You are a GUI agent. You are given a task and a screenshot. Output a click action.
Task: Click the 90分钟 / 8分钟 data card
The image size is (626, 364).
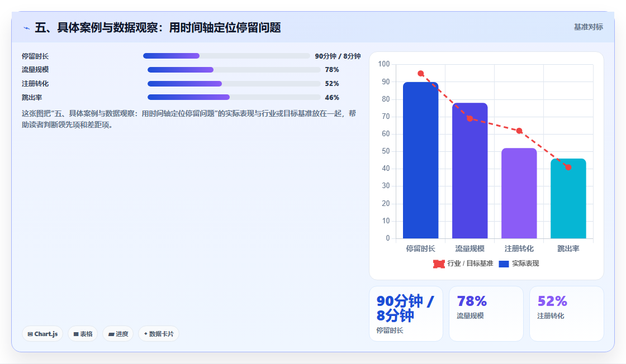coord(406,314)
